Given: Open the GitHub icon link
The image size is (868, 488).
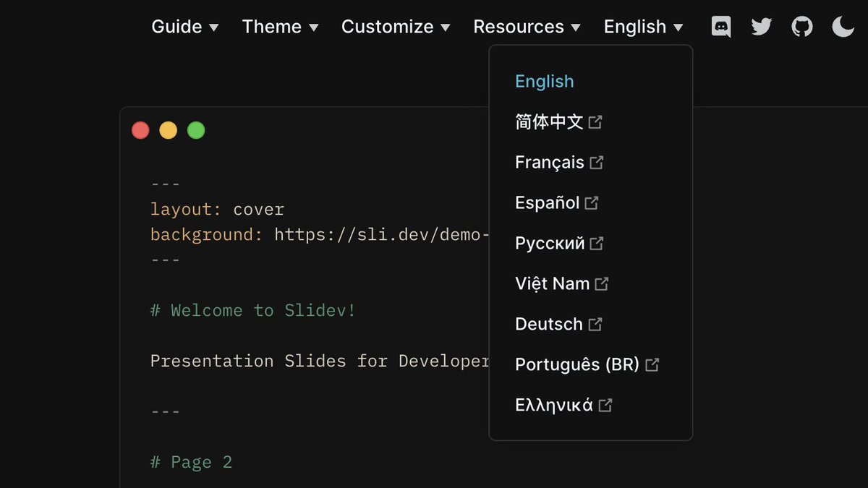Looking at the screenshot, I should [x=801, y=27].
